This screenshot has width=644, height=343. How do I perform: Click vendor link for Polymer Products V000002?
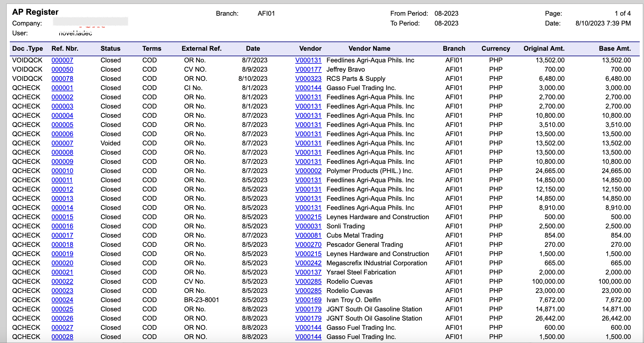[308, 171]
